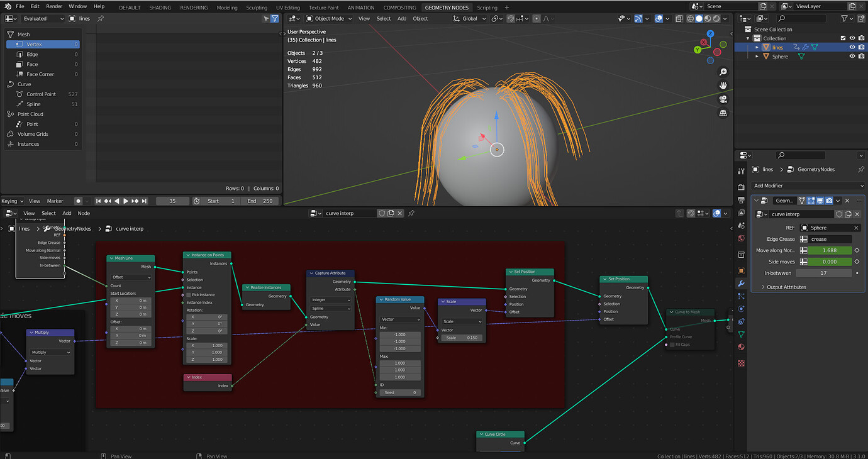Jump to the first frame in timeline

(98, 201)
